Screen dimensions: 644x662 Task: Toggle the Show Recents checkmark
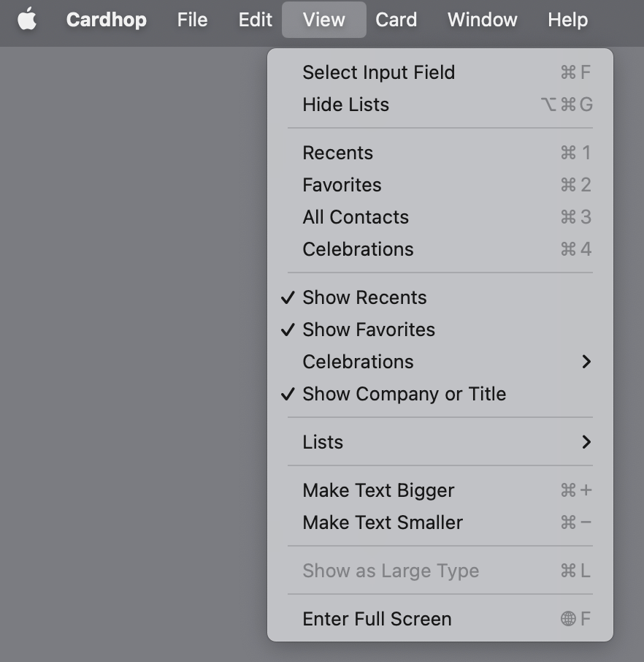pyautogui.click(x=440, y=297)
